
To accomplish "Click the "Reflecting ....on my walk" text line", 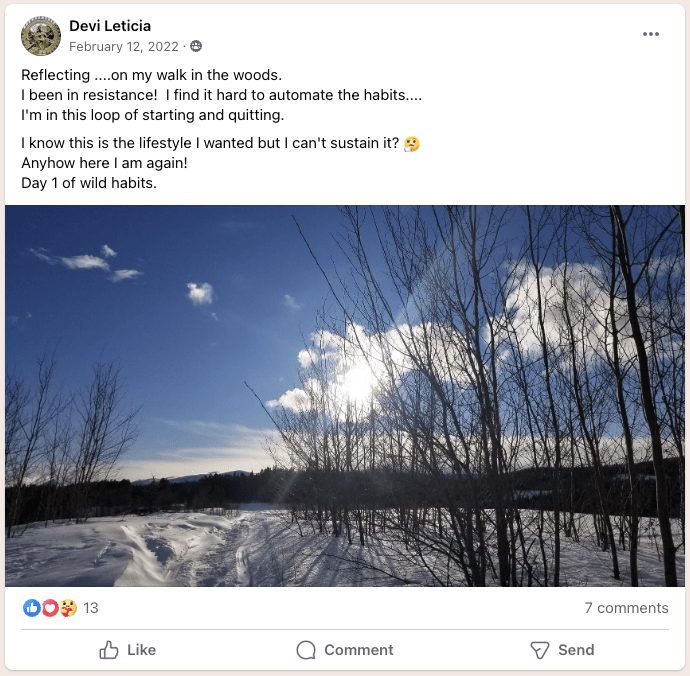I will pyautogui.click(x=151, y=75).
